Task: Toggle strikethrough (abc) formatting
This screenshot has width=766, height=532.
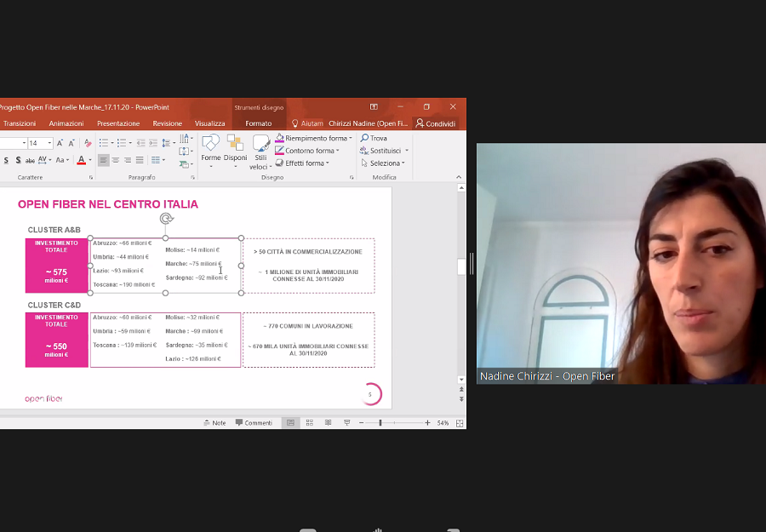Action: pos(30,160)
